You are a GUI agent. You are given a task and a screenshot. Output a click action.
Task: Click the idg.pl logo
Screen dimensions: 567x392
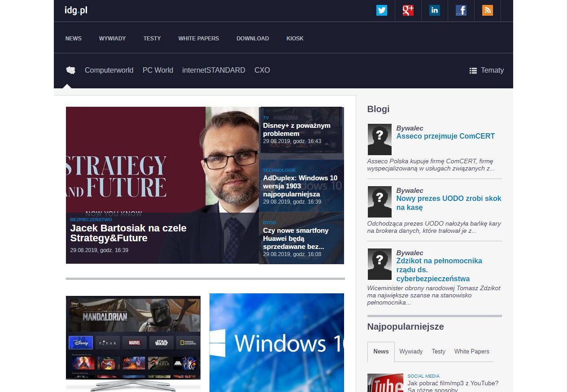point(76,10)
